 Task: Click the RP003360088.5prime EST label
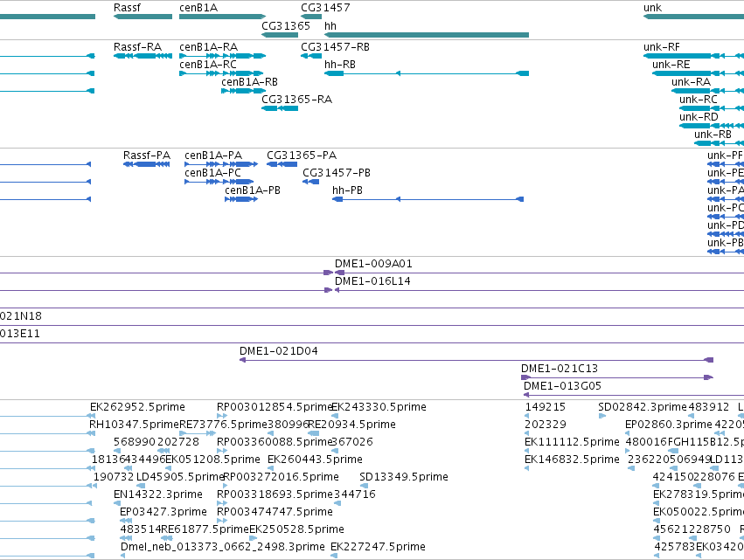(x=274, y=442)
